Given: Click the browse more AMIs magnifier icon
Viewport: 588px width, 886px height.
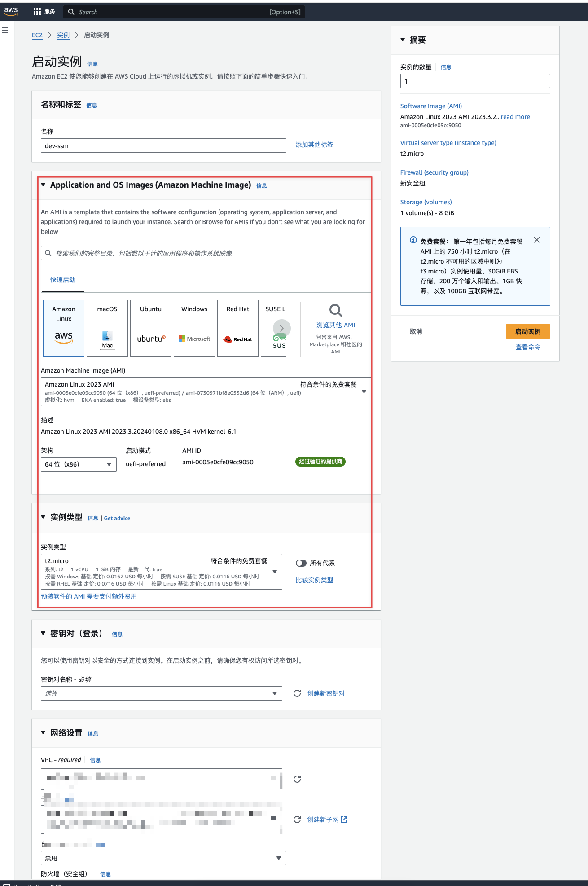Looking at the screenshot, I should pos(336,310).
